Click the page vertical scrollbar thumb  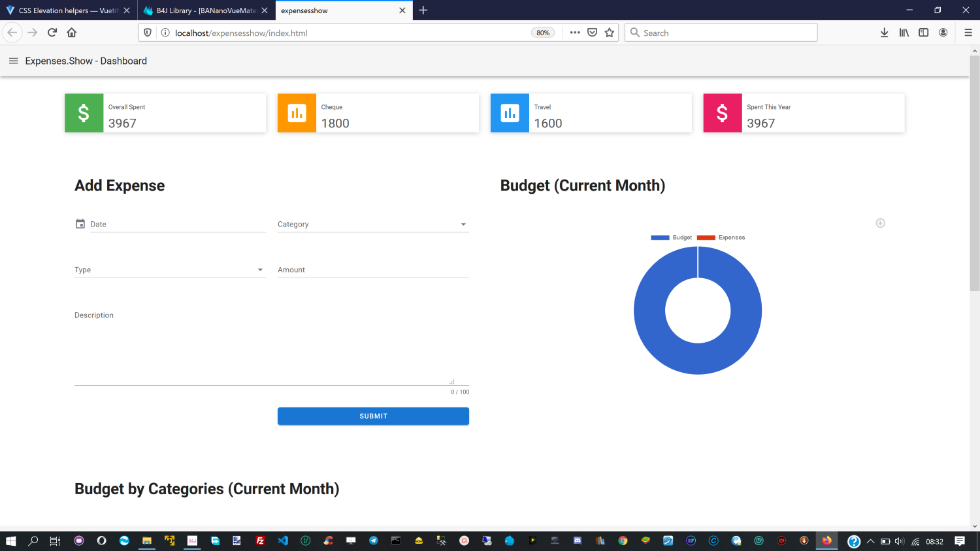tap(975, 173)
